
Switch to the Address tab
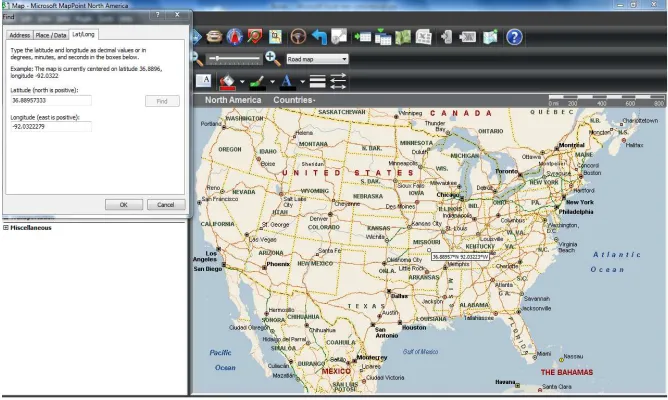click(x=20, y=35)
